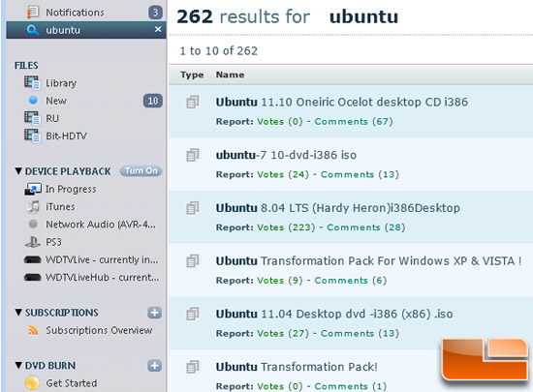Open Subscriptions Overview label

pos(99,330)
